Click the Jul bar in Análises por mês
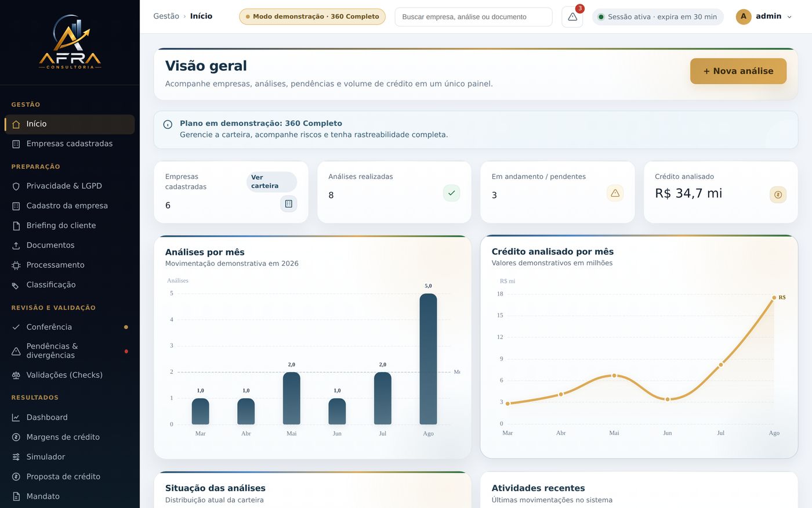Viewport: 812px width, 508px height. click(383, 398)
